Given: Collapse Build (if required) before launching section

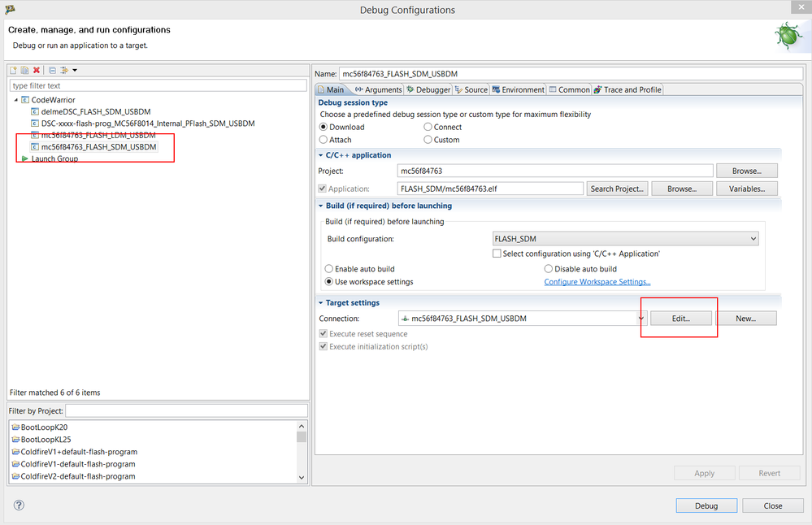Looking at the screenshot, I should click(x=320, y=206).
